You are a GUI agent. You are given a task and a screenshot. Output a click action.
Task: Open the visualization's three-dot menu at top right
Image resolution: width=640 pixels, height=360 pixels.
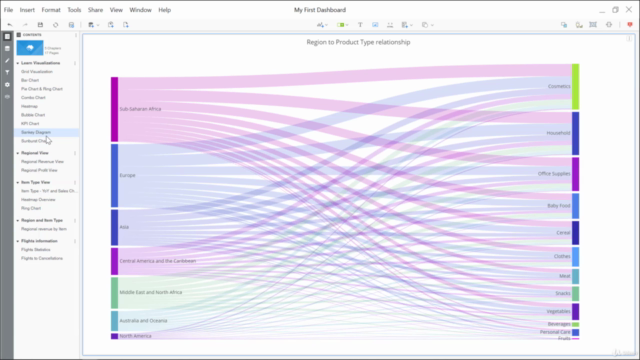pyautogui.click(x=629, y=39)
